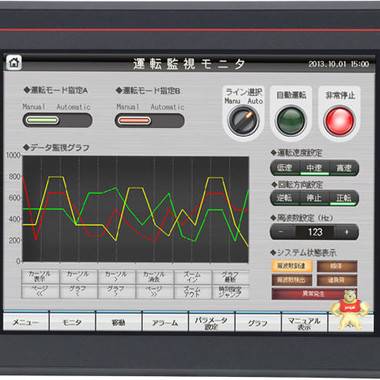This screenshot has width=380, height=380.
Task: Click the 回転方向設定 heading
Action: tap(296, 184)
